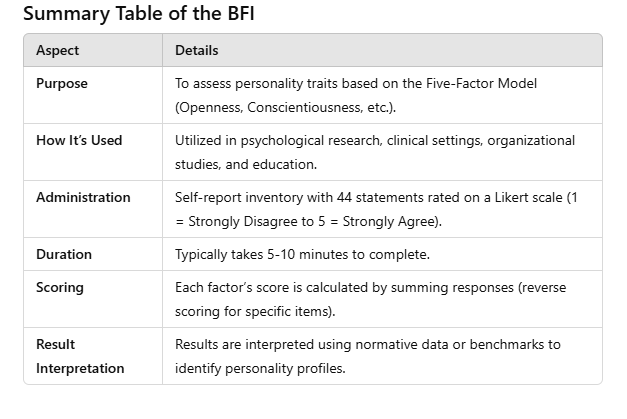Image resolution: width=627 pixels, height=419 pixels.
Task: Click the "Duration" row label
Action: click(x=63, y=255)
